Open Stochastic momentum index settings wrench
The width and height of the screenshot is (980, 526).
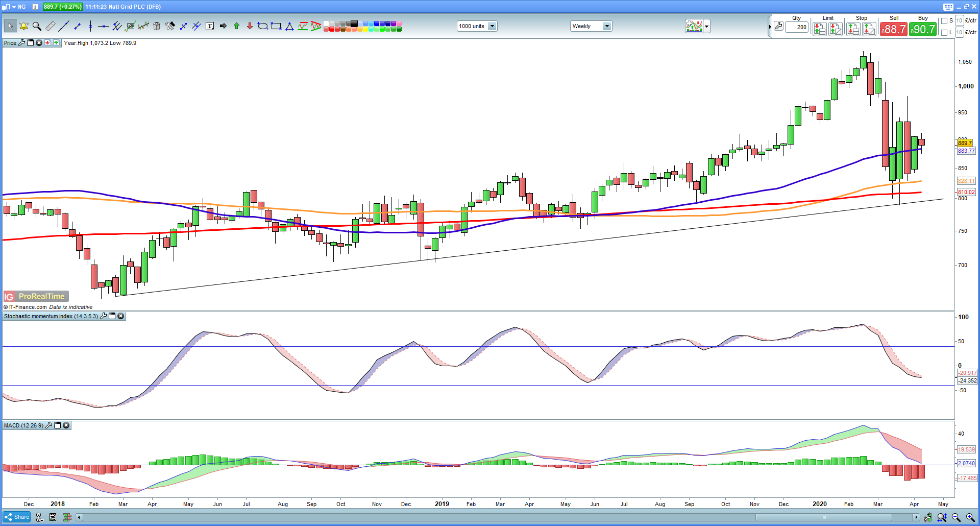tap(104, 316)
